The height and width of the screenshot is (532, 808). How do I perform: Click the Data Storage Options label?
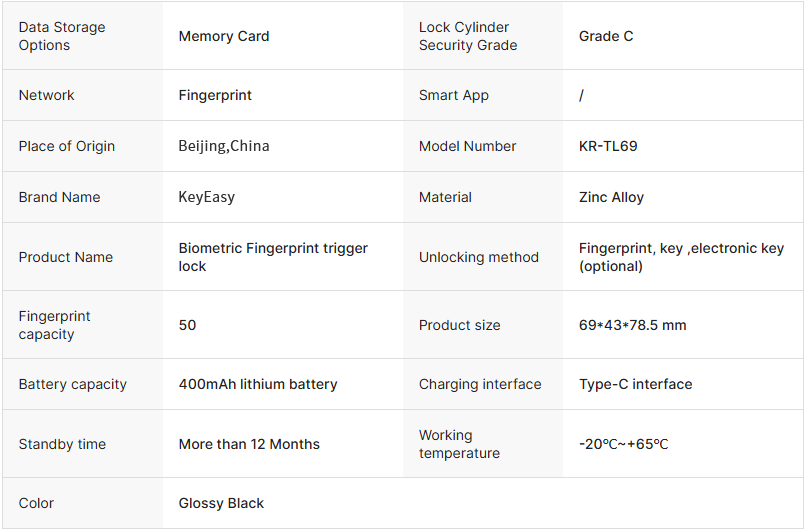62,36
